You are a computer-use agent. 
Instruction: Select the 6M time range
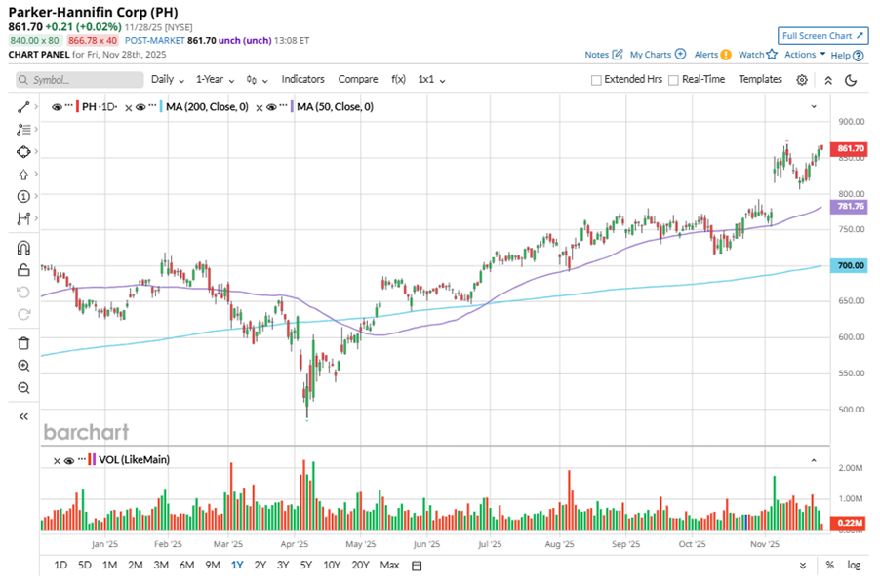click(186, 566)
